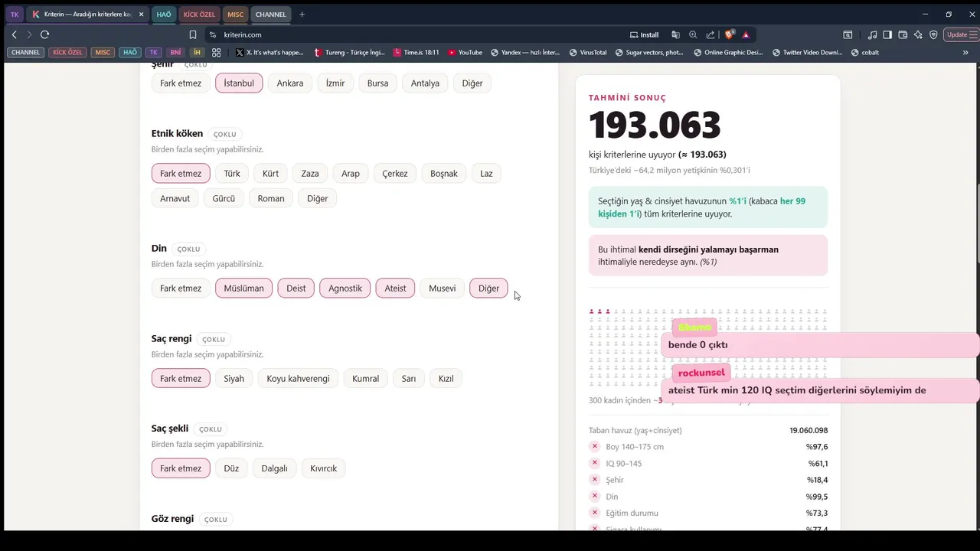980x551 pixels.
Task: Expand the MISC tab group
Action: click(x=235, y=14)
